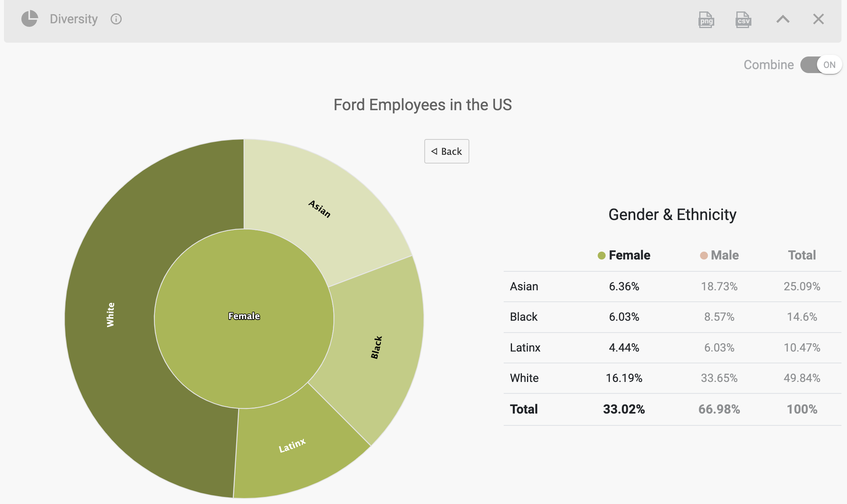
Task: Click the Diversity panel title text
Action: click(x=73, y=19)
